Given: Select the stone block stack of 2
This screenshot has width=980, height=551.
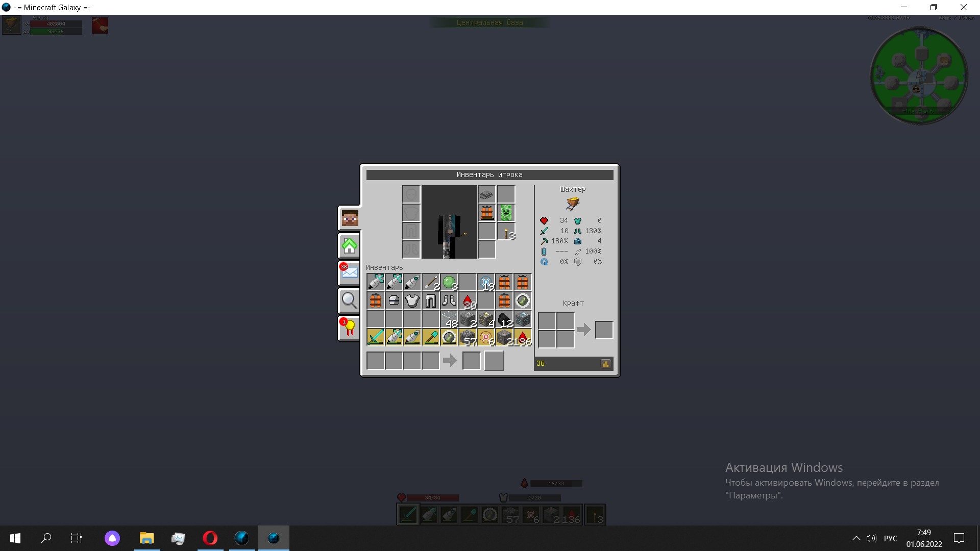Looking at the screenshot, I should coord(468,319).
